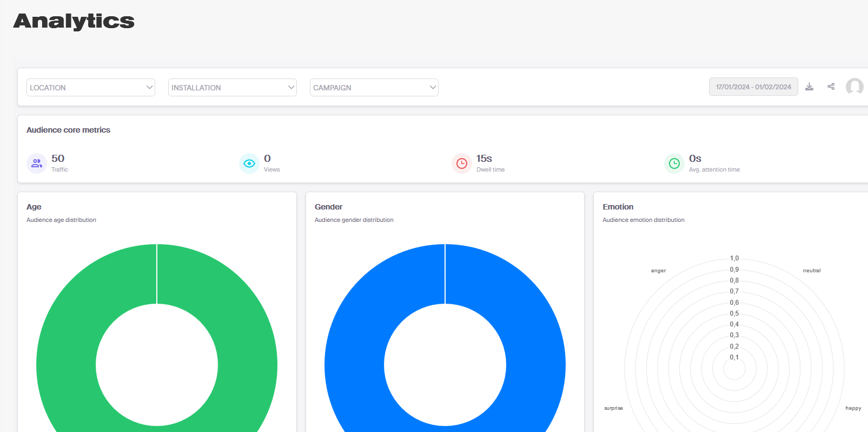
Task: Click the radar scale label 1,0
Action: pyautogui.click(x=734, y=258)
